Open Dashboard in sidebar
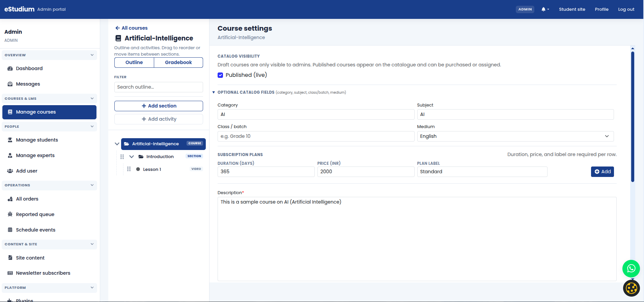The image size is (644, 302). click(49, 68)
